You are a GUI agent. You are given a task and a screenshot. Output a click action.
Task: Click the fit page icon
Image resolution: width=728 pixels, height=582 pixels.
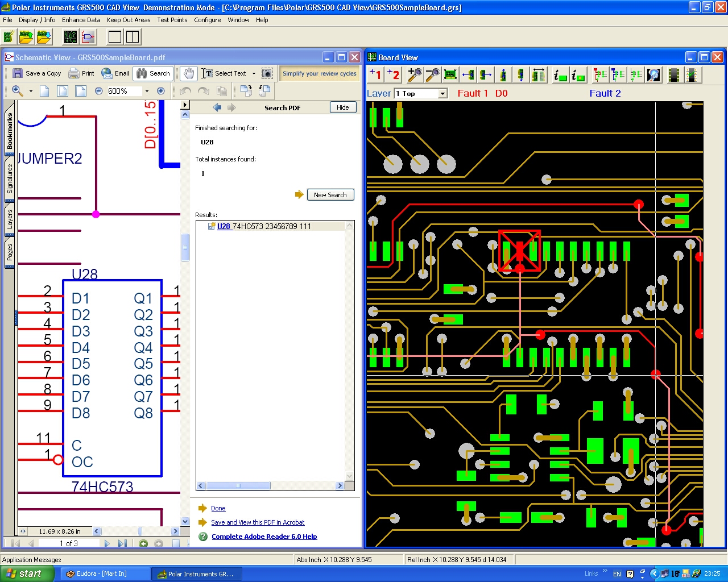(63, 91)
